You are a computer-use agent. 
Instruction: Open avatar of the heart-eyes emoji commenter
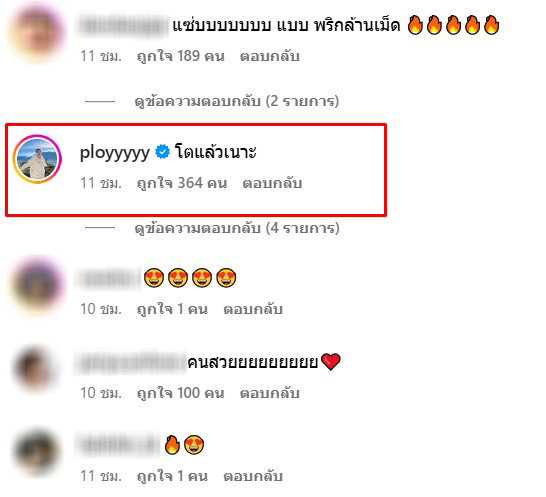(37, 286)
